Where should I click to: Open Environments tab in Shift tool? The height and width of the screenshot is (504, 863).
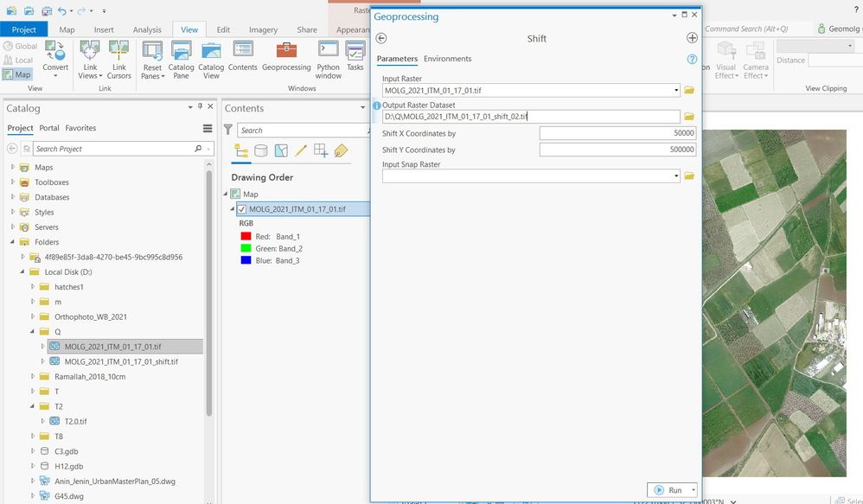[447, 59]
